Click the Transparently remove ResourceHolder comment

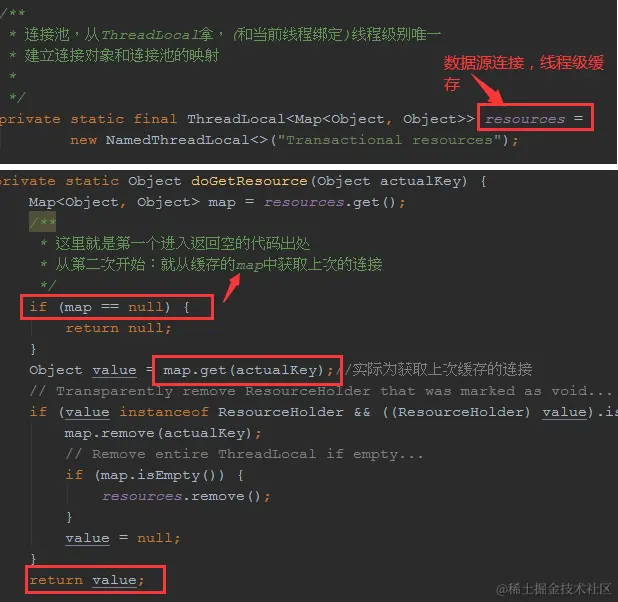coord(320,391)
